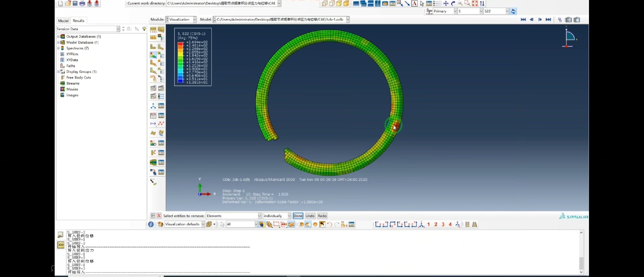This screenshot has width=644, height=277.
Task: Expand Spectrums (7) tree node
Action: 58,48
